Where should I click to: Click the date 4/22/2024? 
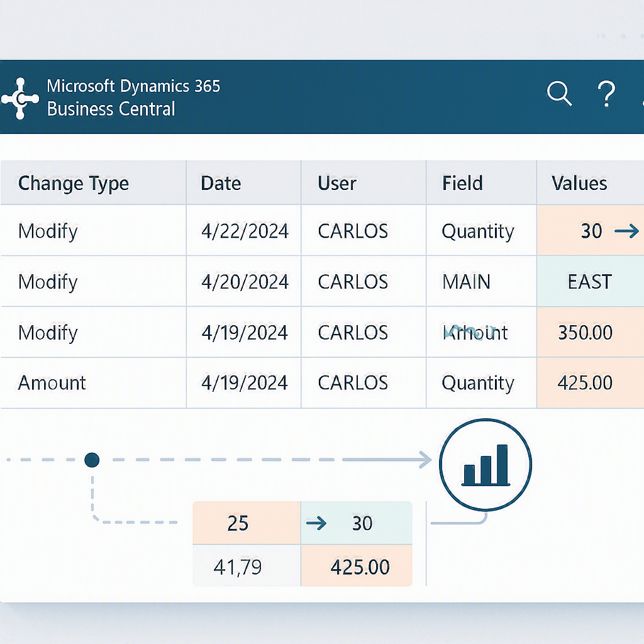(x=245, y=231)
